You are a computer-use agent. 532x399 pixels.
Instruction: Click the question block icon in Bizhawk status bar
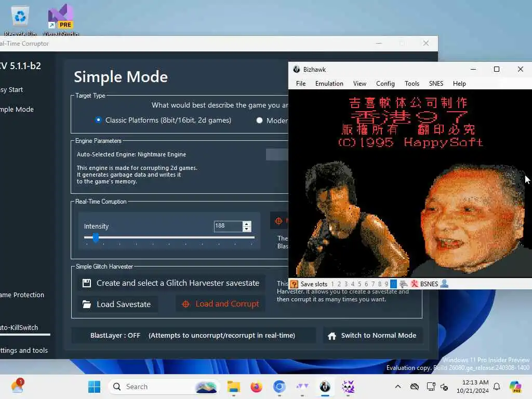(294, 284)
